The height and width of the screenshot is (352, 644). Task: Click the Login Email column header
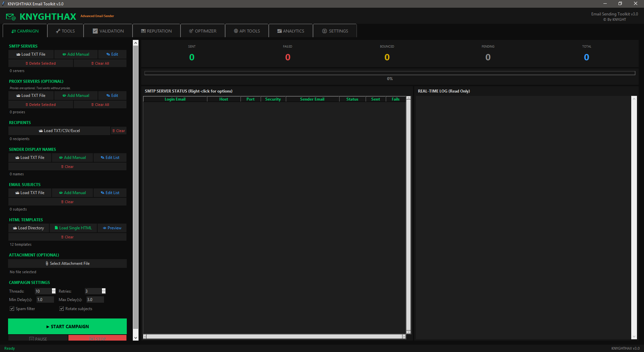[x=175, y=99]
